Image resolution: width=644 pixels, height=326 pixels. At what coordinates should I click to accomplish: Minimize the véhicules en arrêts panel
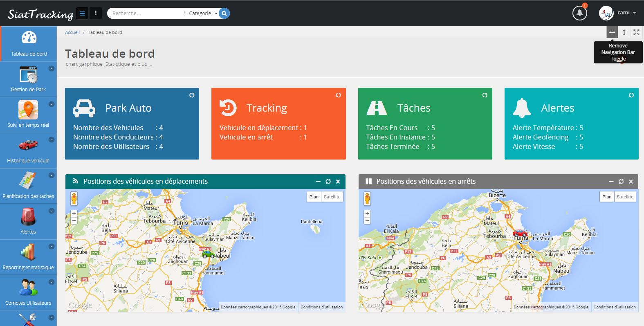point(611,182)
